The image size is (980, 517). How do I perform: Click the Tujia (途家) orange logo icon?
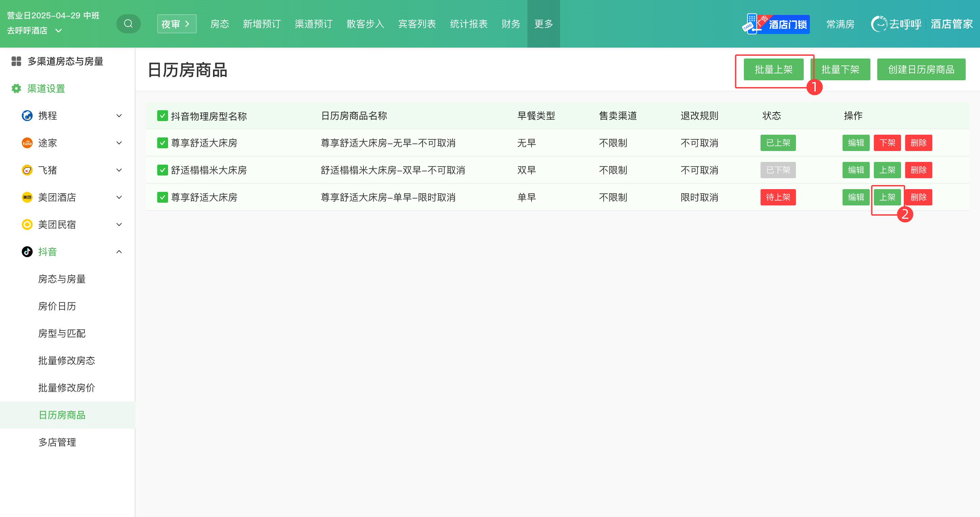tap(27, 143)
